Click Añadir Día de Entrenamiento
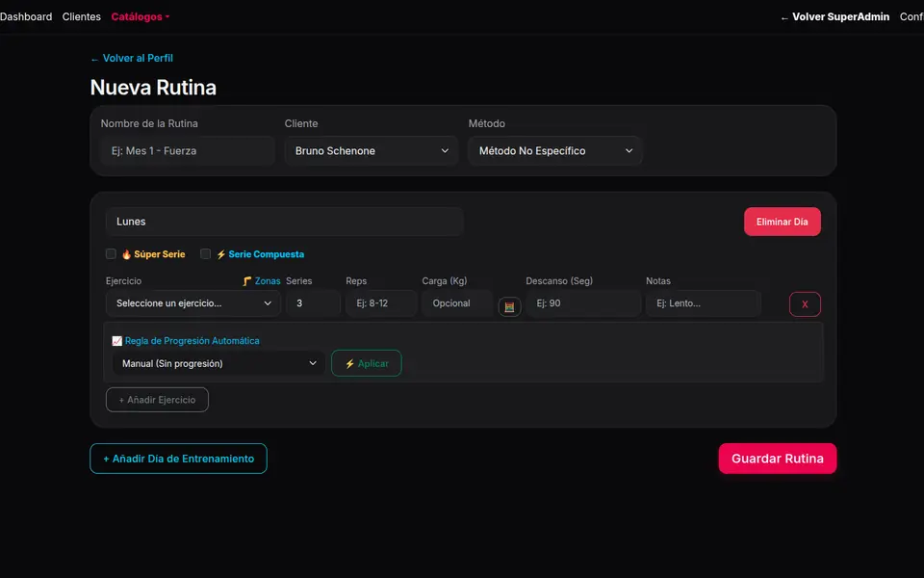Image resolution: width=924 pixels, height=578 pixels. coord(179,459)
